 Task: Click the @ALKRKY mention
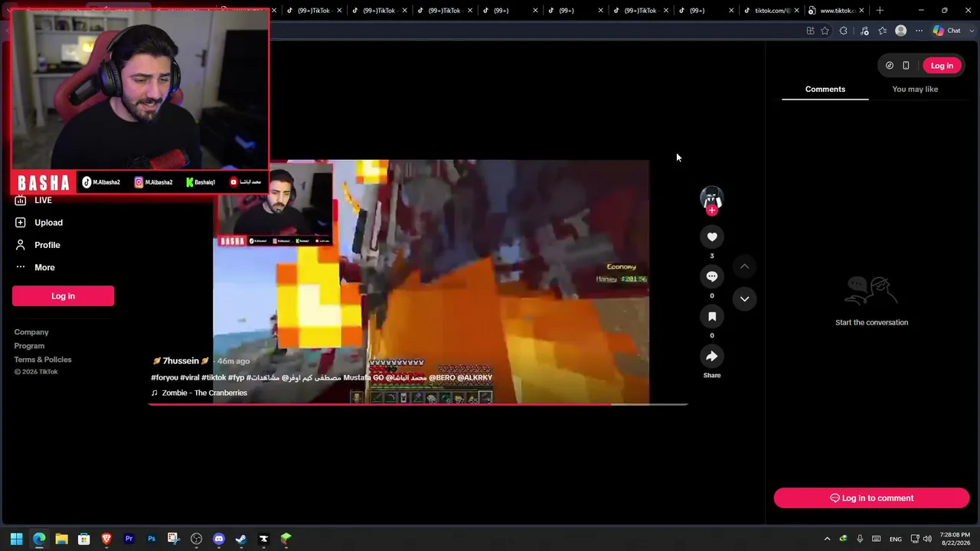tap(475, 377)
